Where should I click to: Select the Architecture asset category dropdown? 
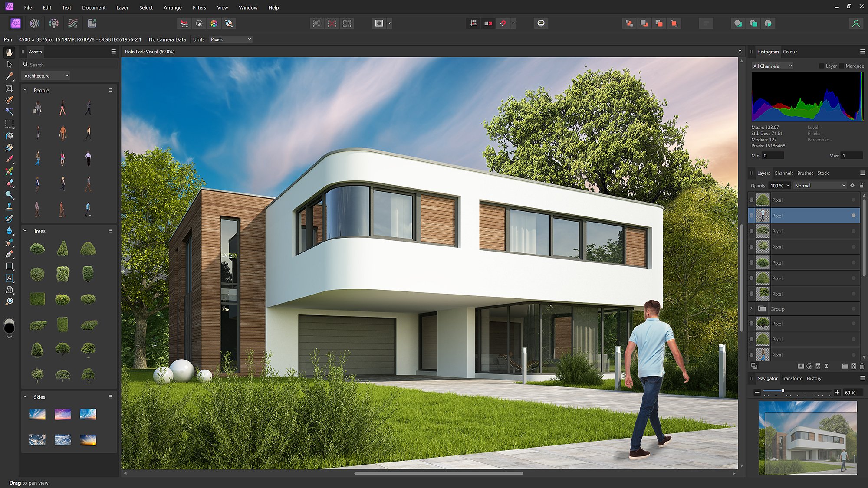click(46, 75)
